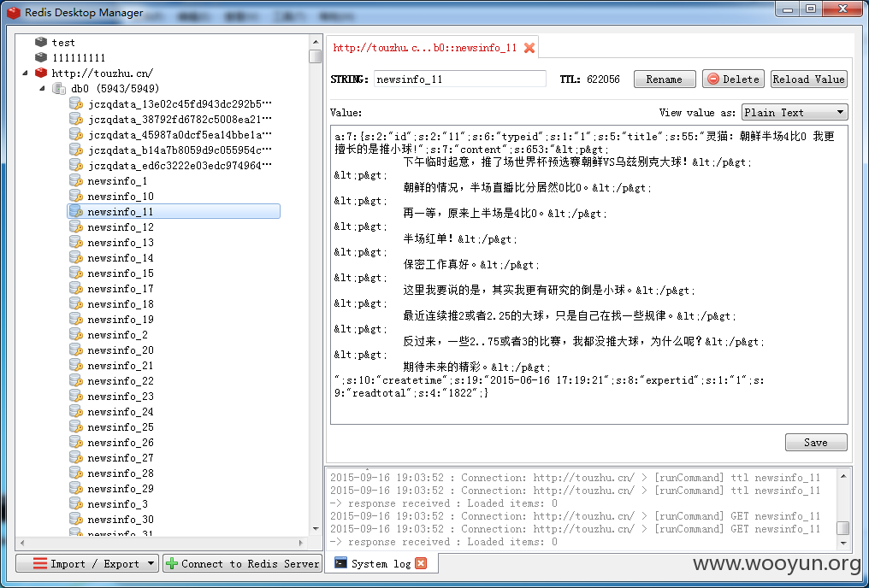The width and height of the screenshot is (869, 588).
Task: Click key icon beside newsinfo_19
Action: click(76, 320)
